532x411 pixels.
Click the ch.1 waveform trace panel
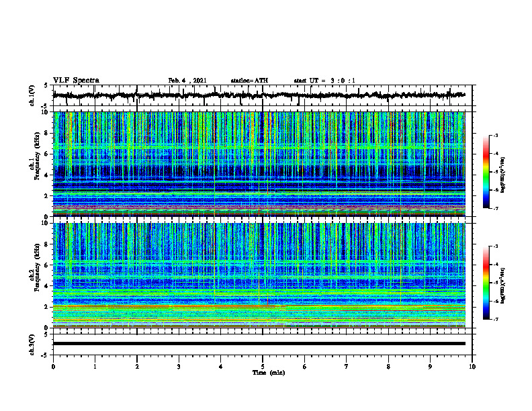tap(263, 95)
